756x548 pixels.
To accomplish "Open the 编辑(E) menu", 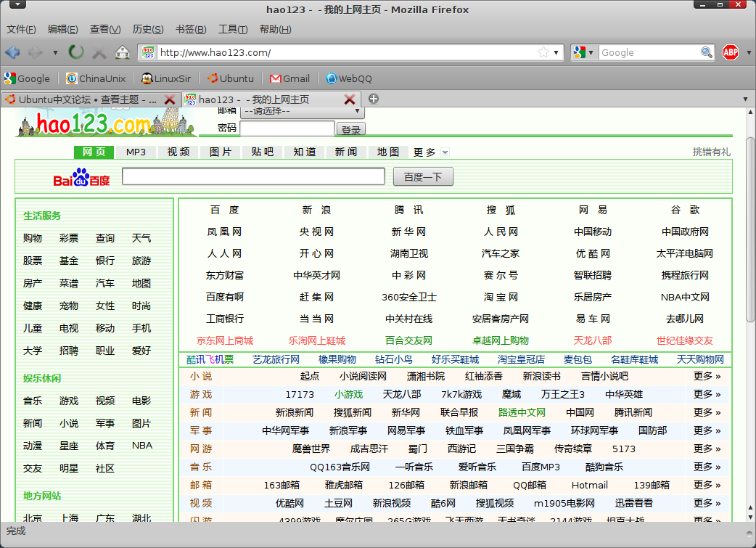I will [x=62, y=30].
